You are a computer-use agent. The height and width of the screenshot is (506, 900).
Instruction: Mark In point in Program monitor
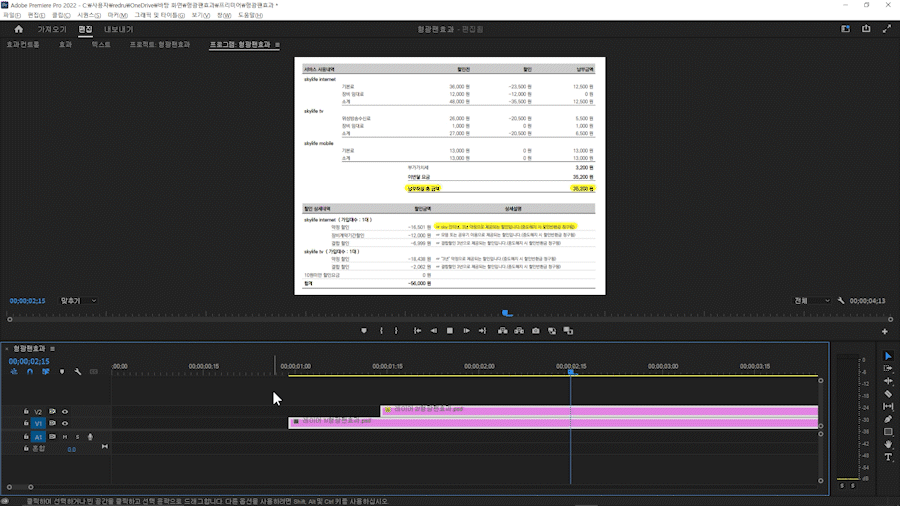coord(381,331)
